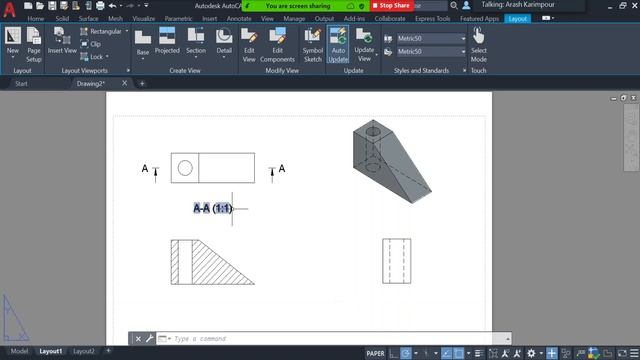
Task: Toggle object snap in status bar
Action: point(458,353)
